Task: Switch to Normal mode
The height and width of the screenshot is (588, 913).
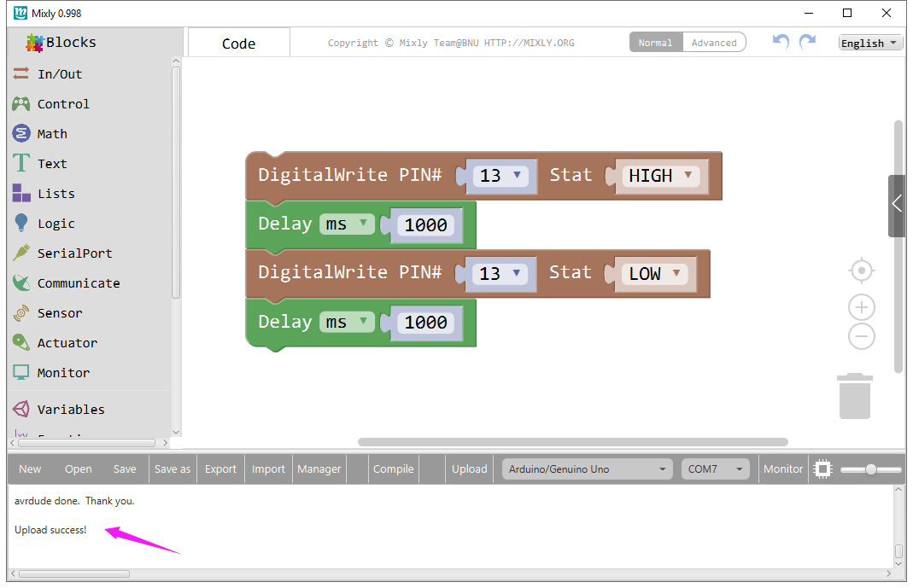Action: pyautogui.click(x=655, y=43)
